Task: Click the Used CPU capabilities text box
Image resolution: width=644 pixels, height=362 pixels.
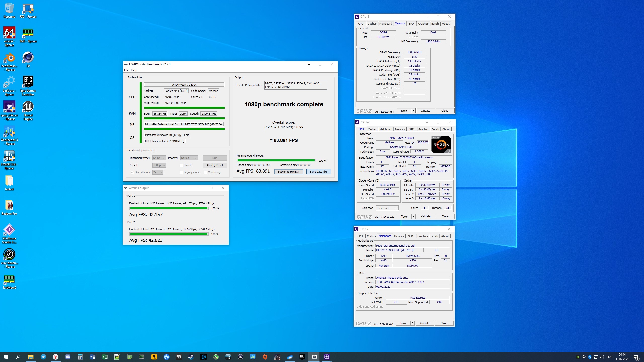Action: click(x=296, y=85)
